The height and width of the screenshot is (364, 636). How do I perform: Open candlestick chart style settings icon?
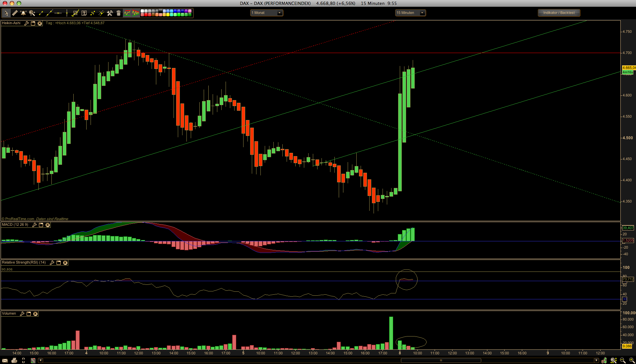[604, 360]
